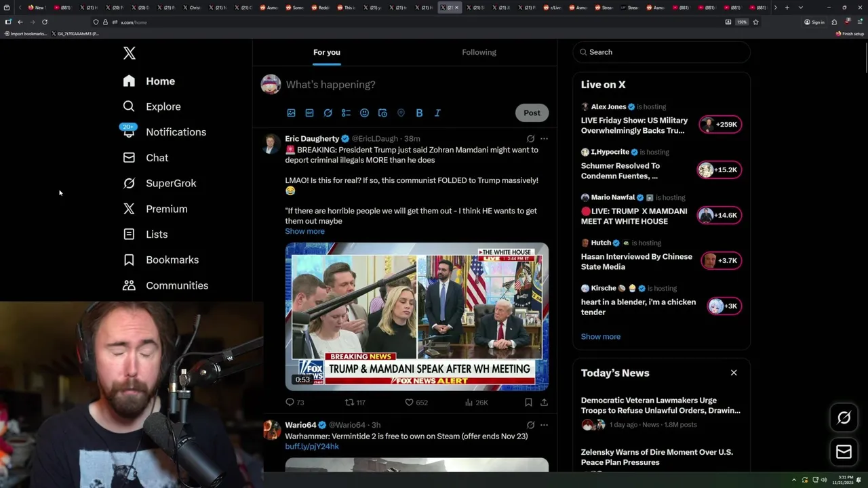Viewport: 868px width, 488px height.
Task: Expand Show more under Live on X
Action: click(601, 337)
